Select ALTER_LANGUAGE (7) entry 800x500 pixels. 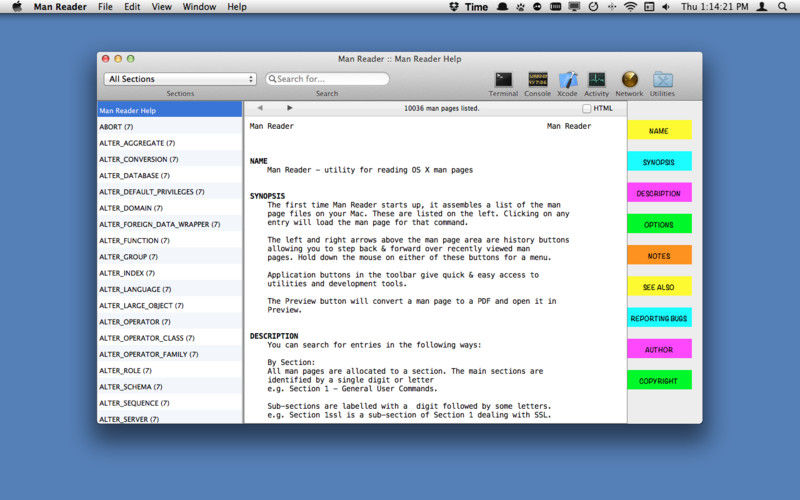pos(169,289)
